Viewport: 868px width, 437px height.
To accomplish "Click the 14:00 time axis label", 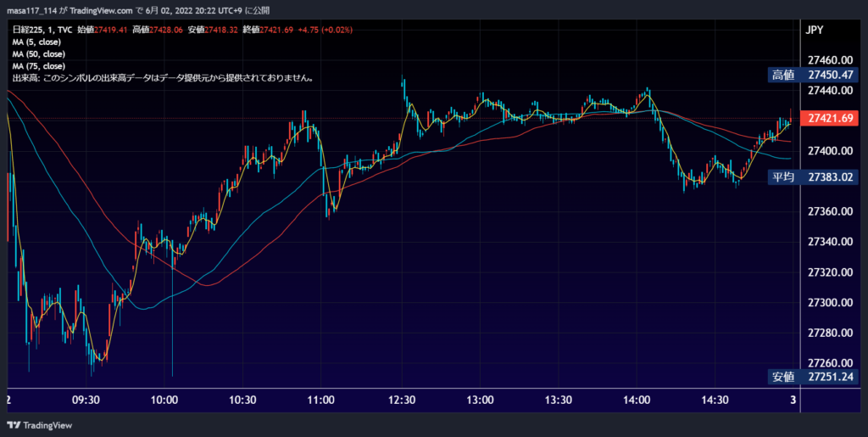I will 637,400.
